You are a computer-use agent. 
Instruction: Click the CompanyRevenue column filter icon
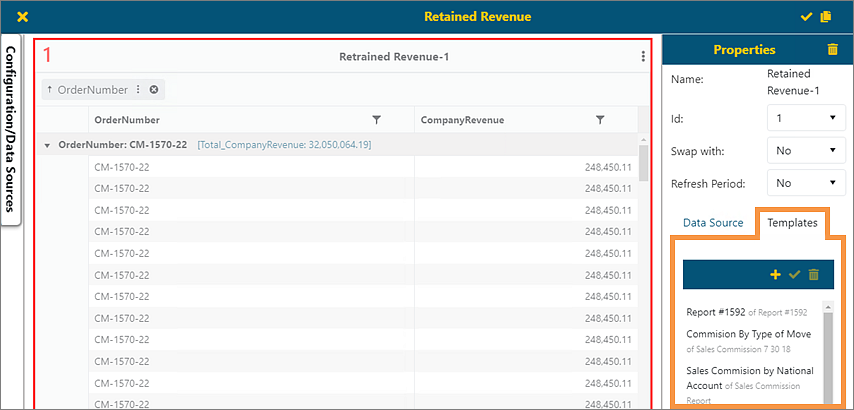point(600,120)
